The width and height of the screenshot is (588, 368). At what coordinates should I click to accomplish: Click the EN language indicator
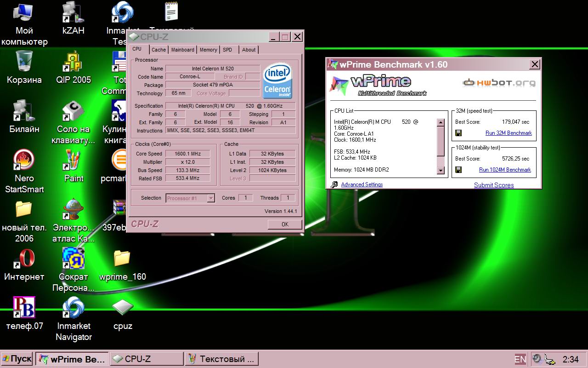coord(520,359)
